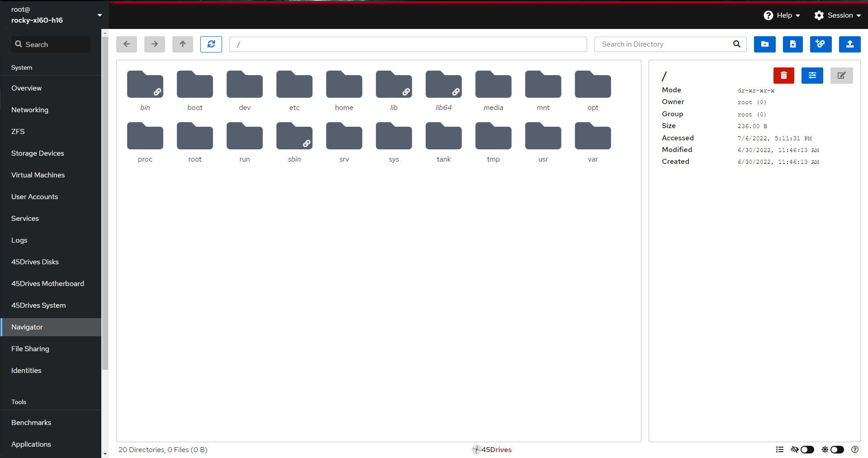This screenshot has height=458, width=868.
Task: Toggle dark mode switch next to sun icon
Action: (x=837, y=449)
